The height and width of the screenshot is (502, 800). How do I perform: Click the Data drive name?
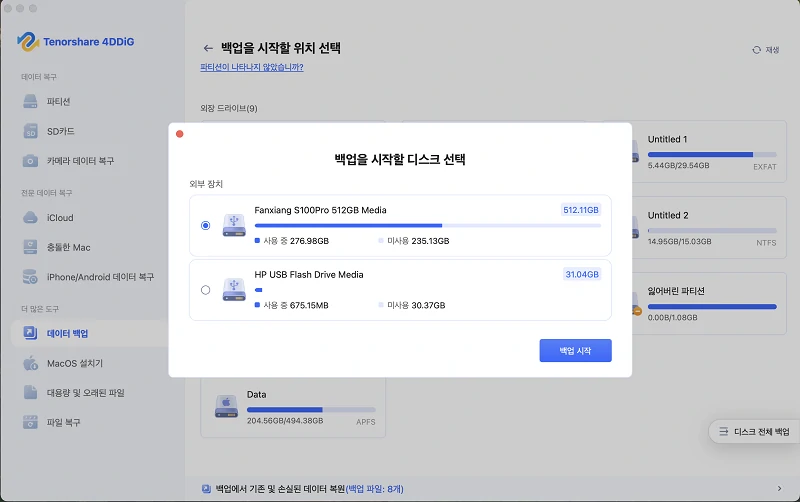pos(257,394)
